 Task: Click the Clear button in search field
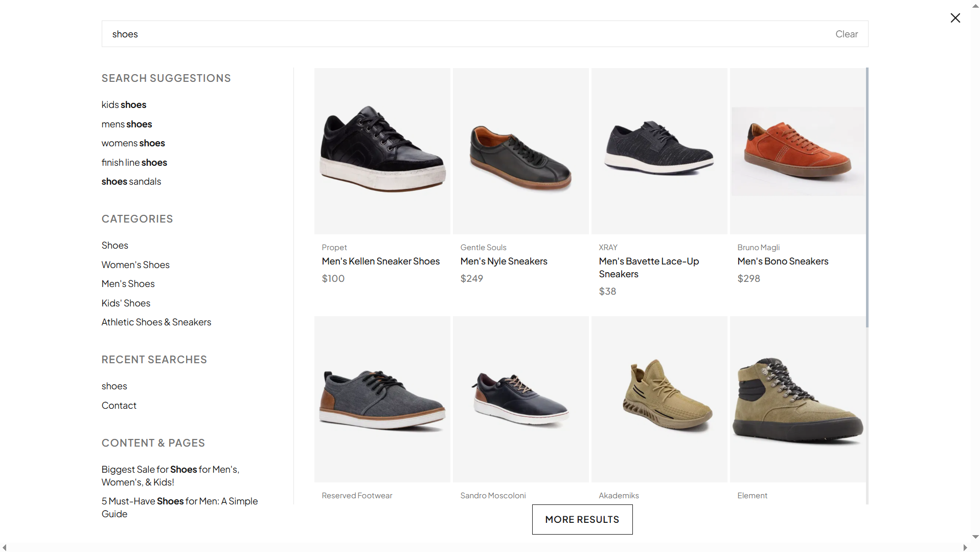click(847, 34)
